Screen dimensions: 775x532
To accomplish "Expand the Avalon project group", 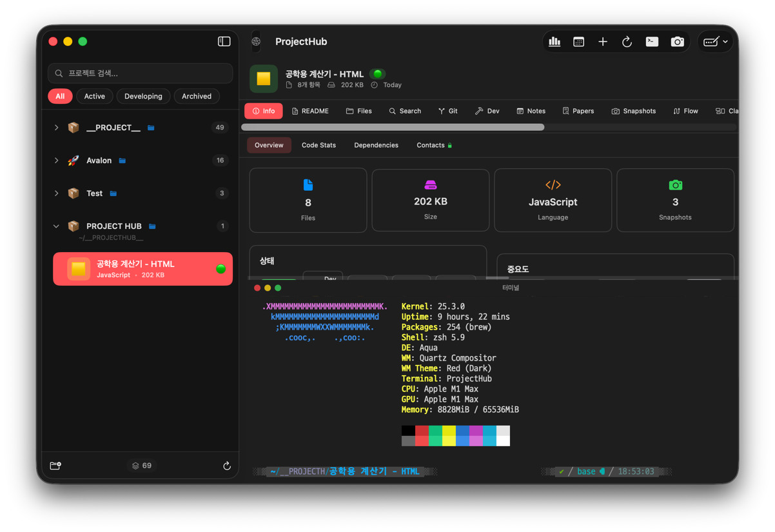I will 57,161.
